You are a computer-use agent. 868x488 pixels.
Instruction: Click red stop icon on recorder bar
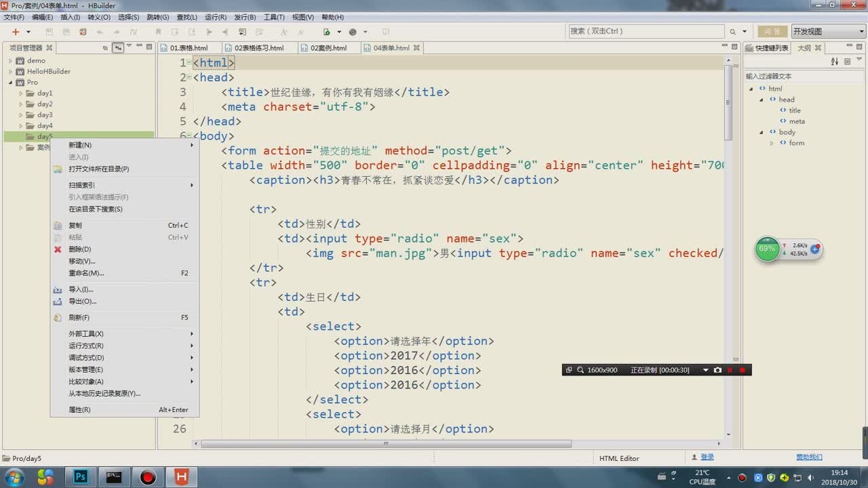(x=743, y=370)
